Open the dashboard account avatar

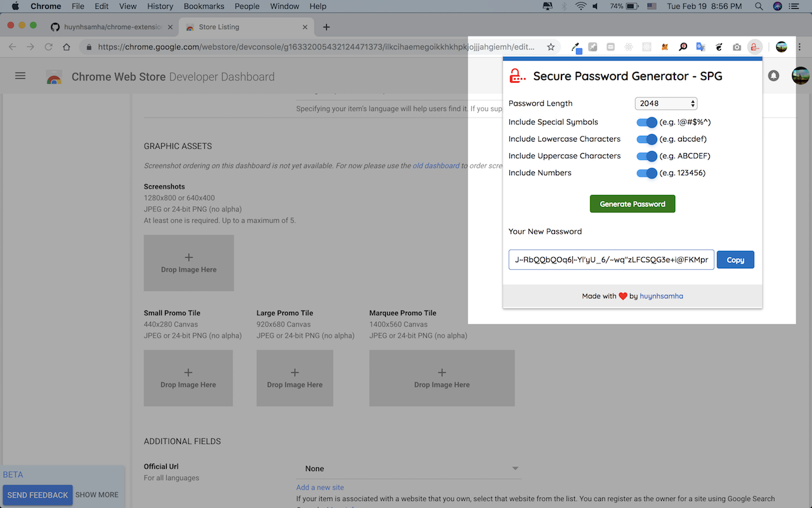tap(801, 76)
